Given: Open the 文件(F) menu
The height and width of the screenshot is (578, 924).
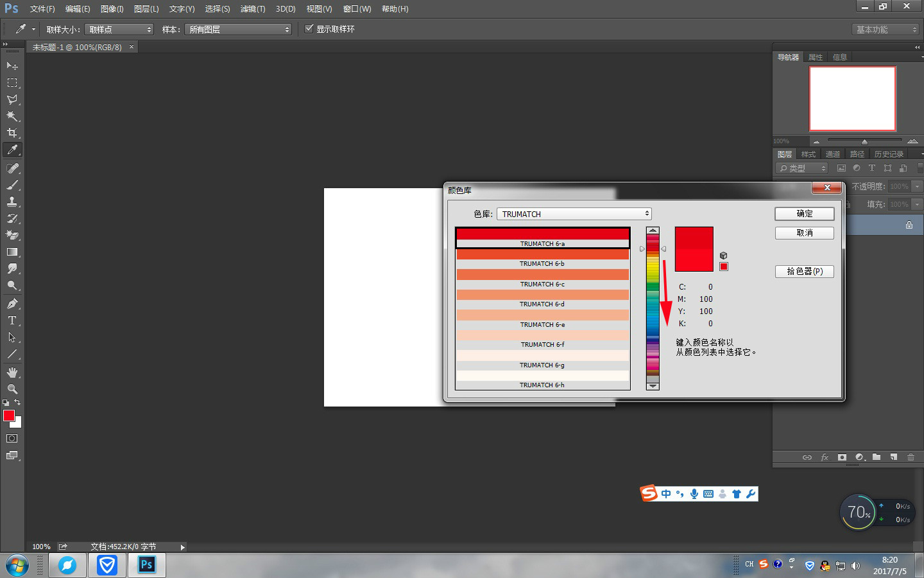Looking at the screenshot, I should pyautogui.click(x=42, y=9).
